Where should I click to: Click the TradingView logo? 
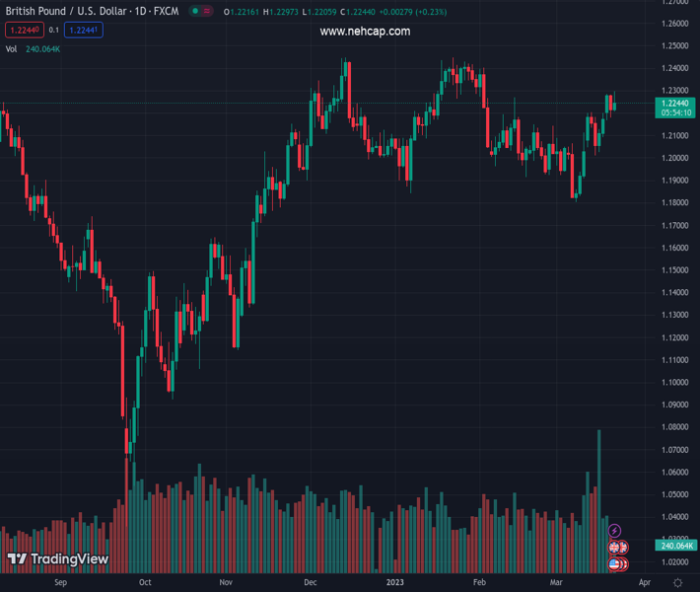tap(57, 559)
